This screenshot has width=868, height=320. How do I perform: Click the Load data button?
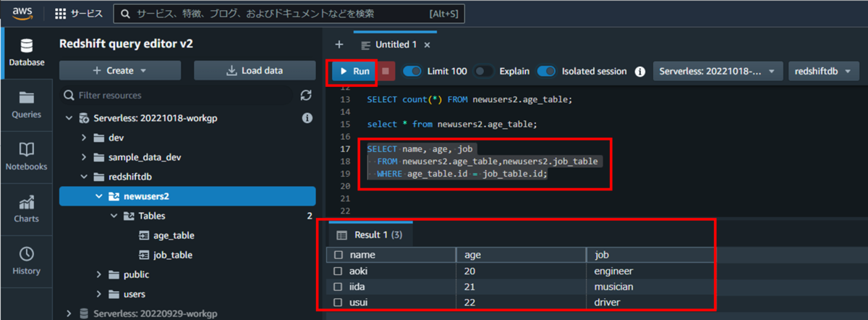[255, 70]
